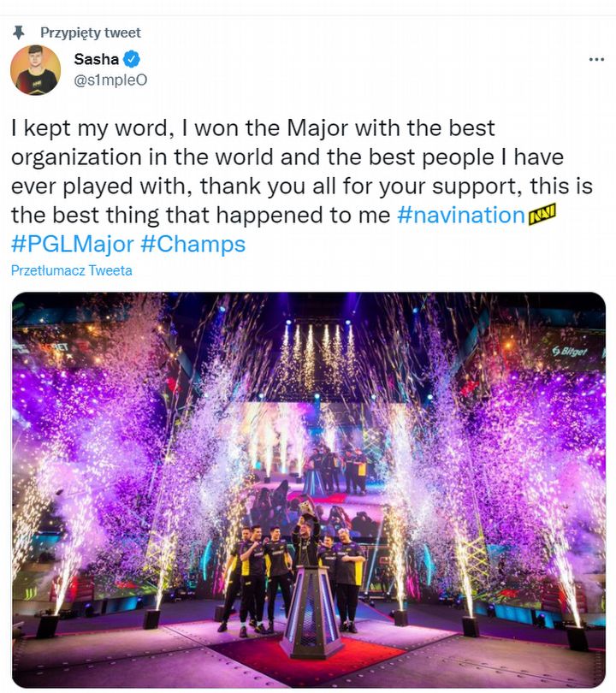Open the #PGLMajor hashtag
This screenshot has height=693, width=616.
(x=72, y=244)
